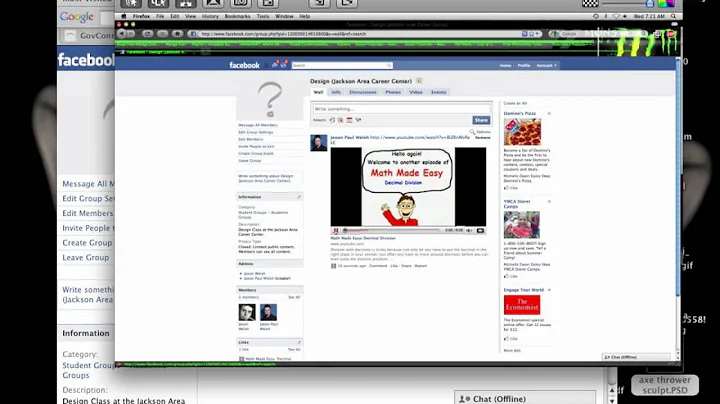
Task: Click Remove on the wall post
Action: 483,138
